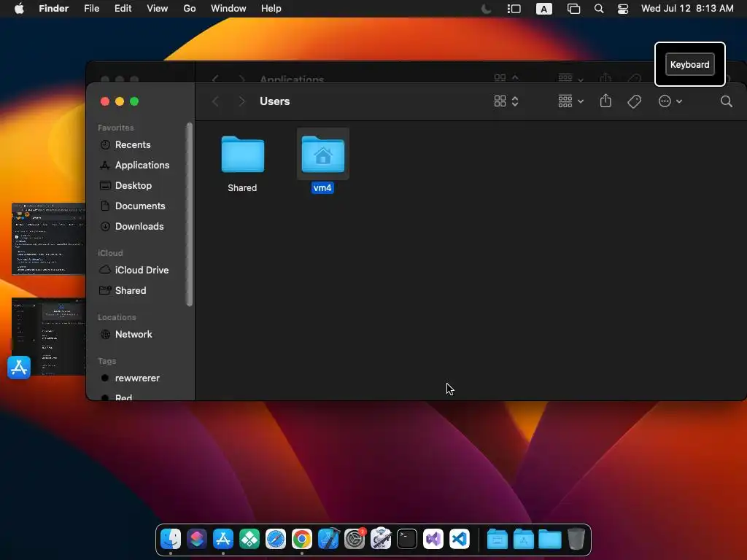This screenshot has height=560, width=747.
Task: Toggle Focus moon icon in menu bar
Action: [487, 9]
